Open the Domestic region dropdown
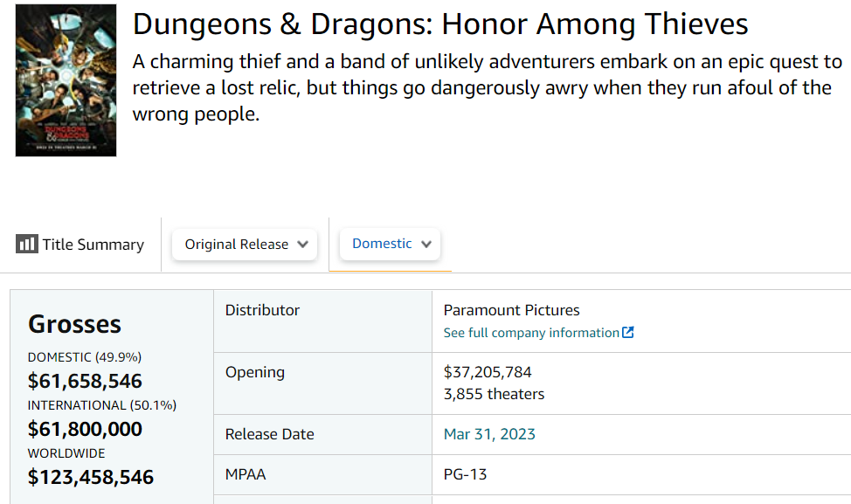The height and width of the screenshot is (504, 851). pos(390,244)
